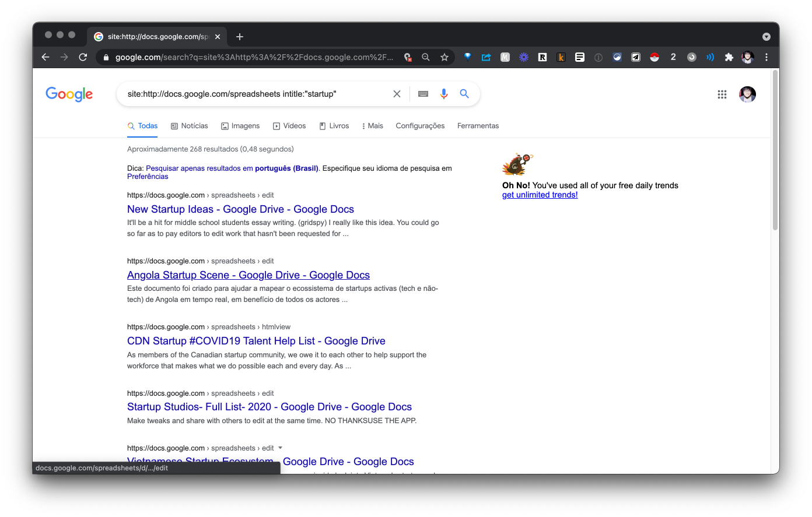Image resolution: width=812 pixels, height=517 pixels.
Task: Start voice search with microphone
Action: click(x=444, y=94)
